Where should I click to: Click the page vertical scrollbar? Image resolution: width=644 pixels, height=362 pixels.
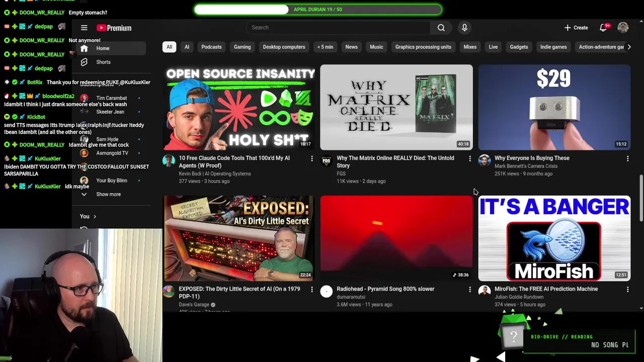pos(641,198)
